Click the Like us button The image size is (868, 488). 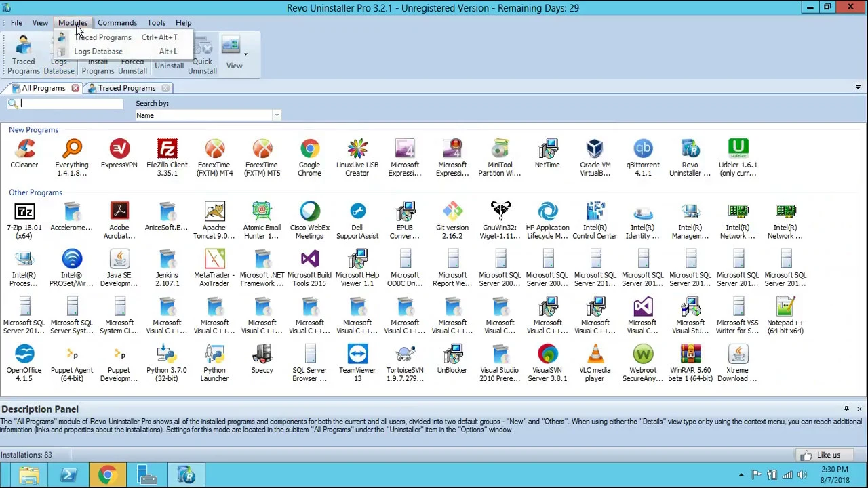(x=825, y=455)
